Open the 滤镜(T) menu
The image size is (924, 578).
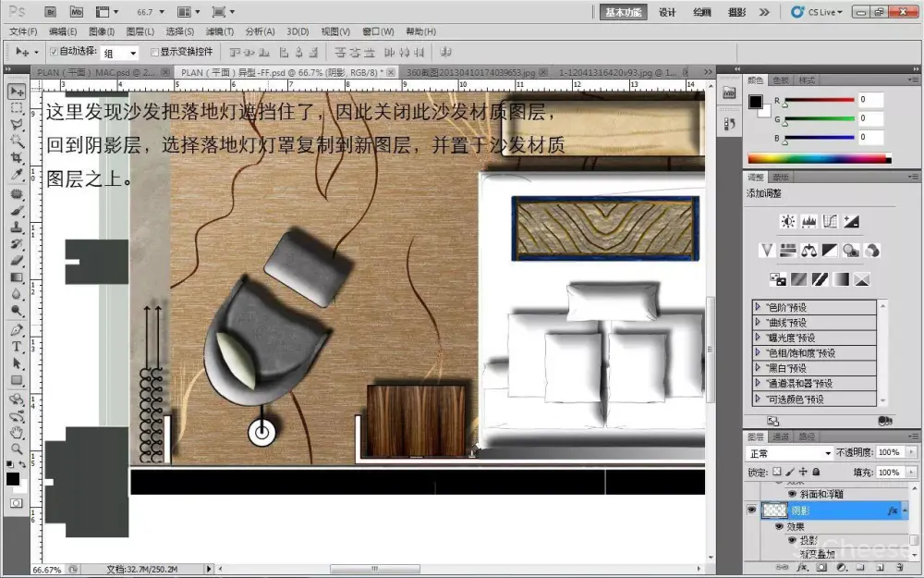coord(219,31)
